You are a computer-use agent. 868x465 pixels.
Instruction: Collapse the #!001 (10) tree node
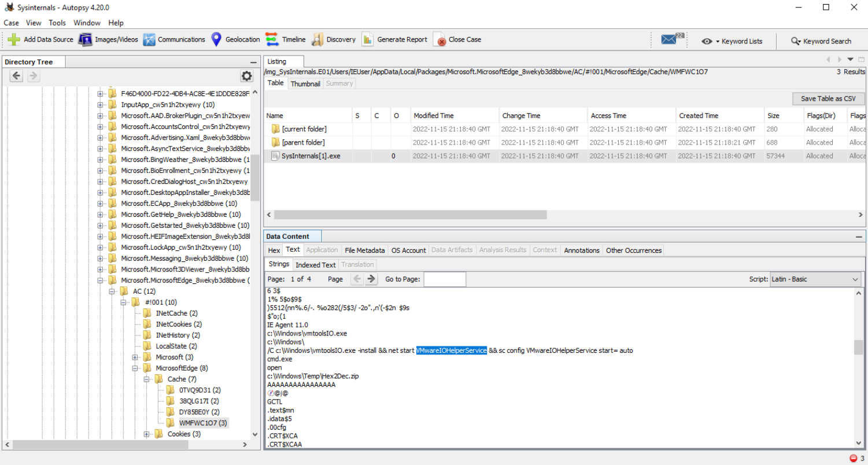123,302
